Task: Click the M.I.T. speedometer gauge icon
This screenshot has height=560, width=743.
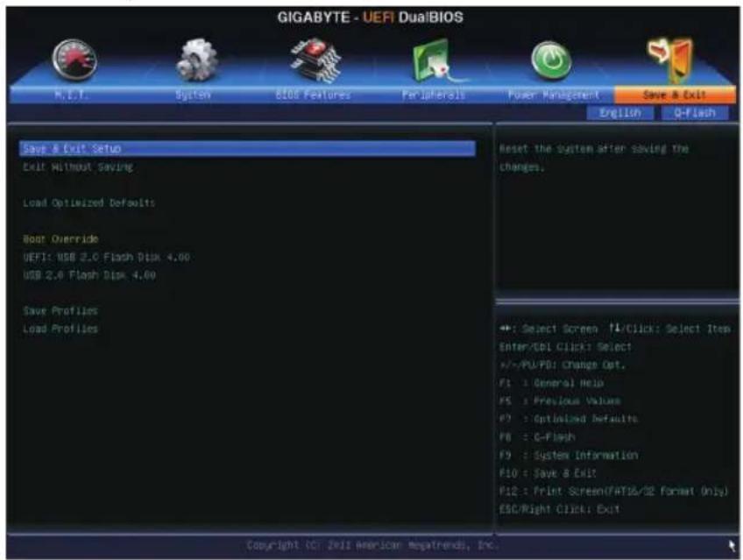Action: click(x=74, y=60)
